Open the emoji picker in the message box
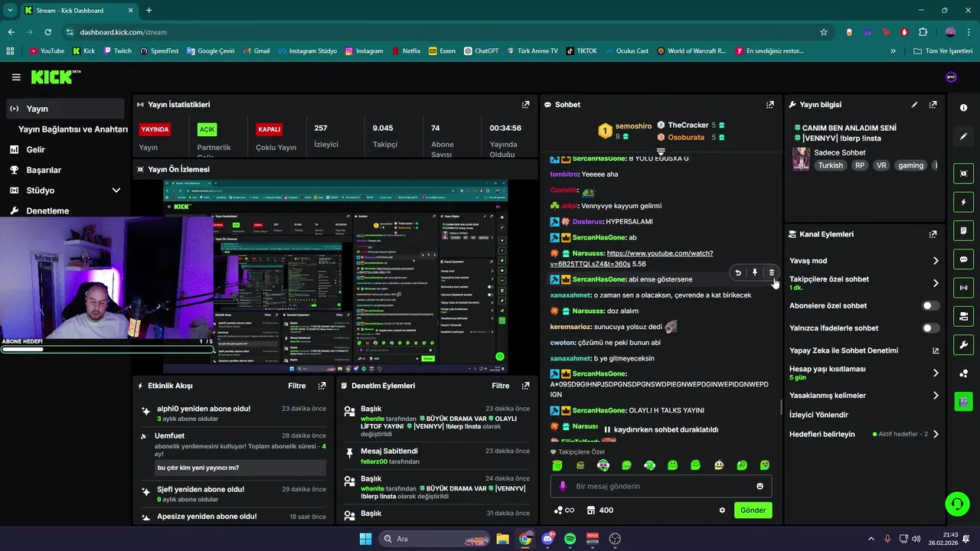The image size is (980, 551). click(759, 486)
